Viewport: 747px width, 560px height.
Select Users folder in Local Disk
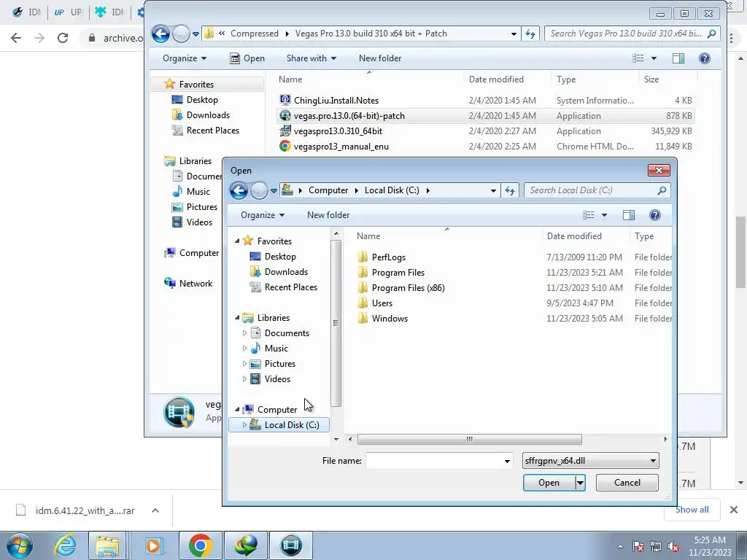tap(382, 303)
